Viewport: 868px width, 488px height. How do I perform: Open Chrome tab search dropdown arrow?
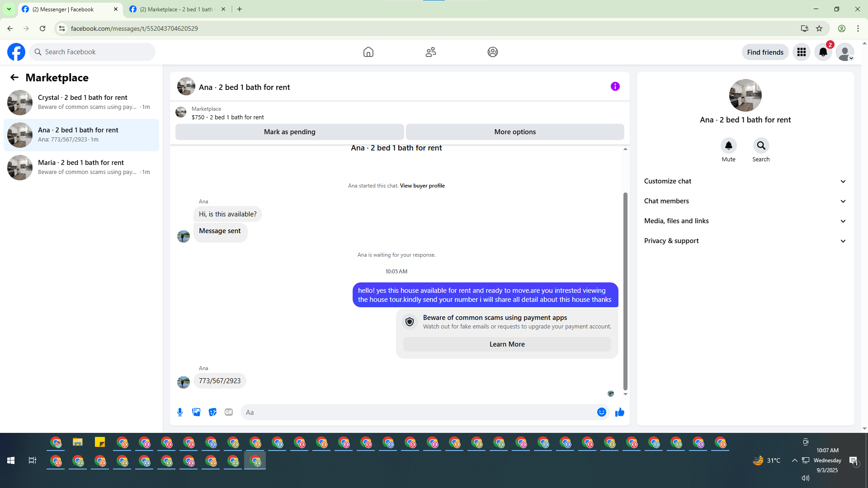[9, 9]
